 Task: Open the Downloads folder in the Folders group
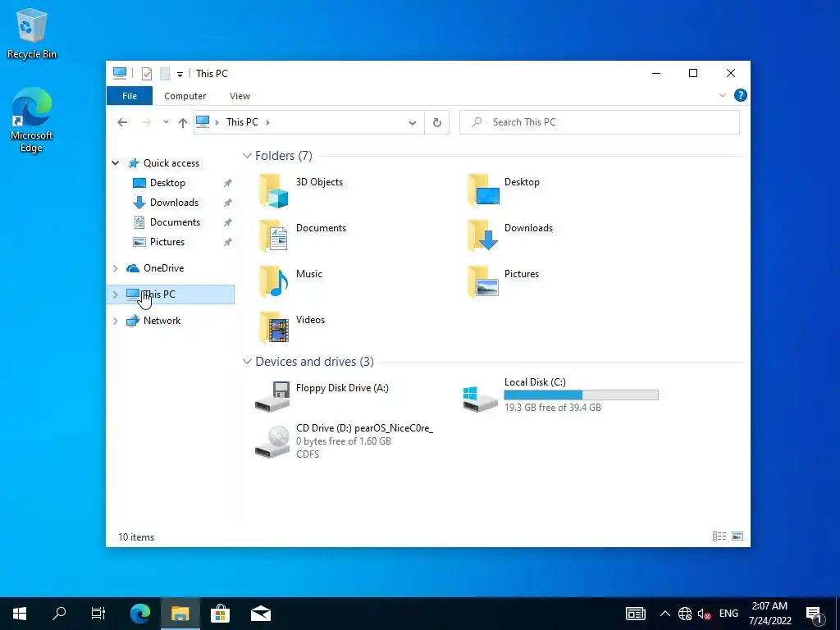tap(509, 235)
